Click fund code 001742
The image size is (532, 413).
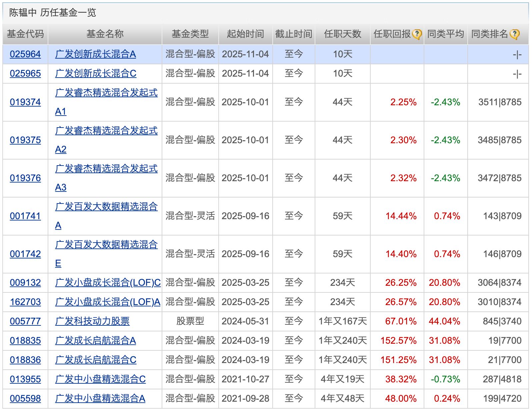(x=25, y=254)
